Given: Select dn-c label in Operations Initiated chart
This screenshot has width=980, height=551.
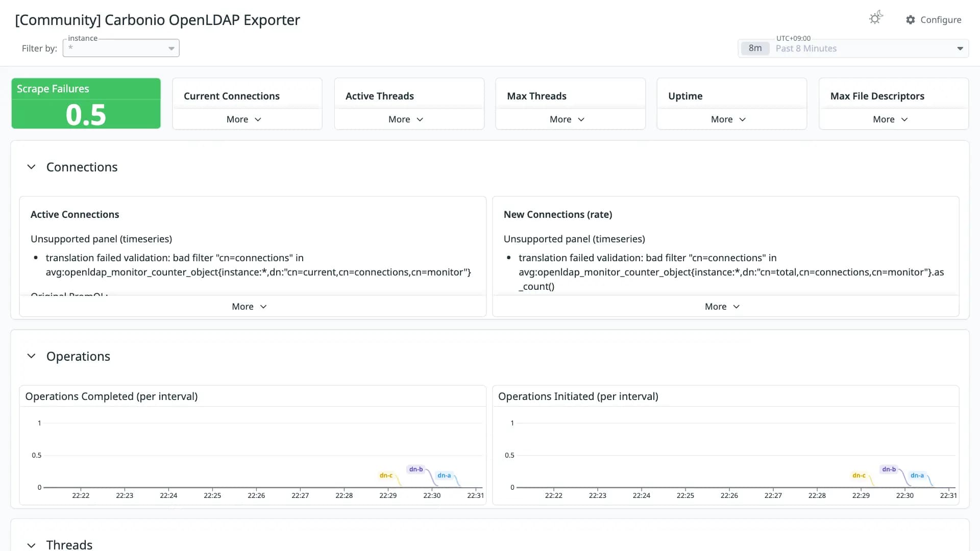Looking at the screenshot, I should (x=859, y=475).
